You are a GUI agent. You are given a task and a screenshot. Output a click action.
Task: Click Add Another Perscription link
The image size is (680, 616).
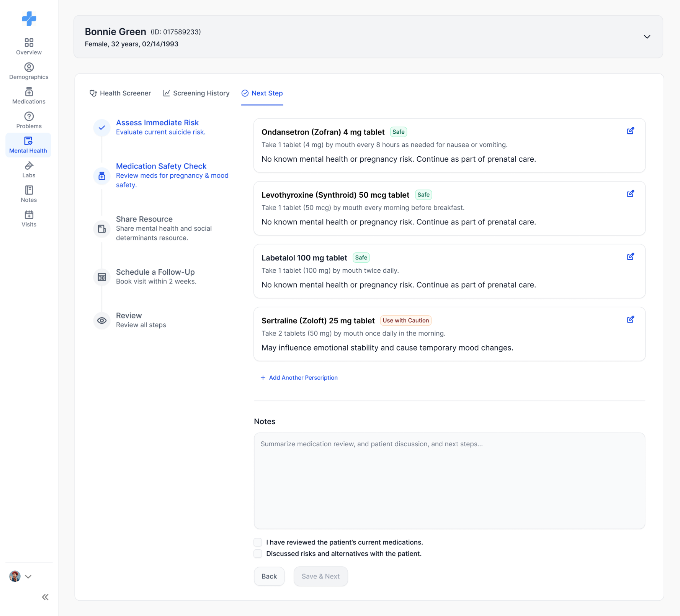click(299, 378)
